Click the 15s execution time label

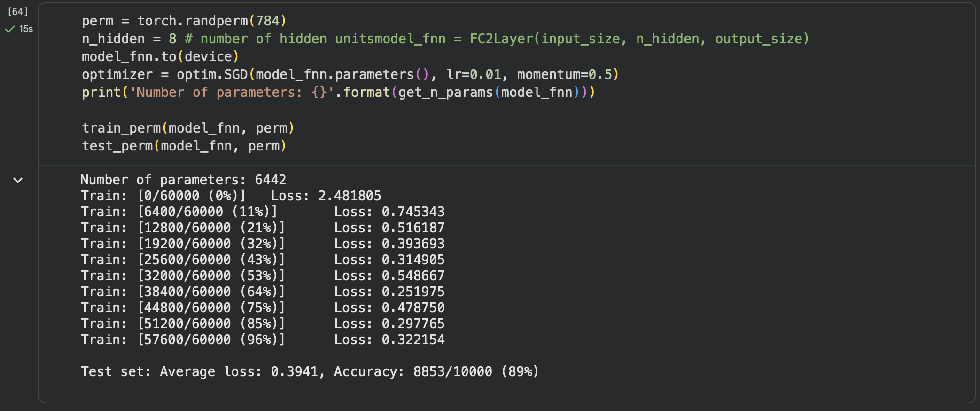coord(26,29)
